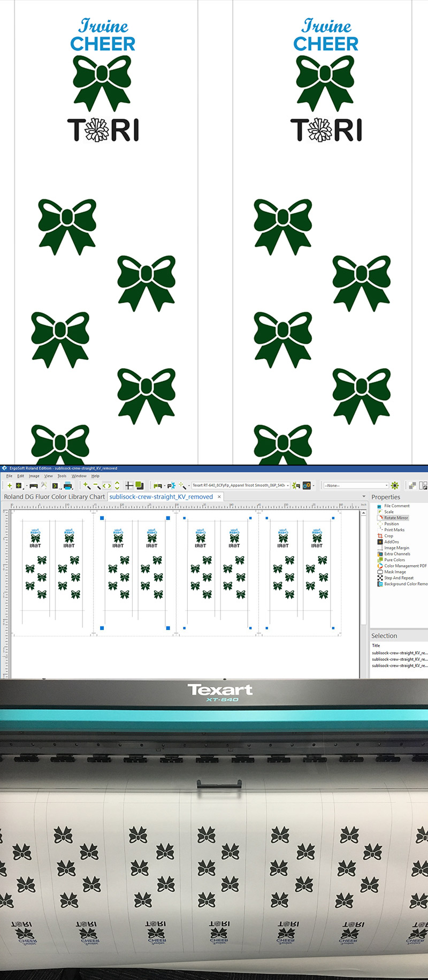Select Rotate Mirror in Properties
Viewport: 428px width, 980px height.
click(396, 518)
